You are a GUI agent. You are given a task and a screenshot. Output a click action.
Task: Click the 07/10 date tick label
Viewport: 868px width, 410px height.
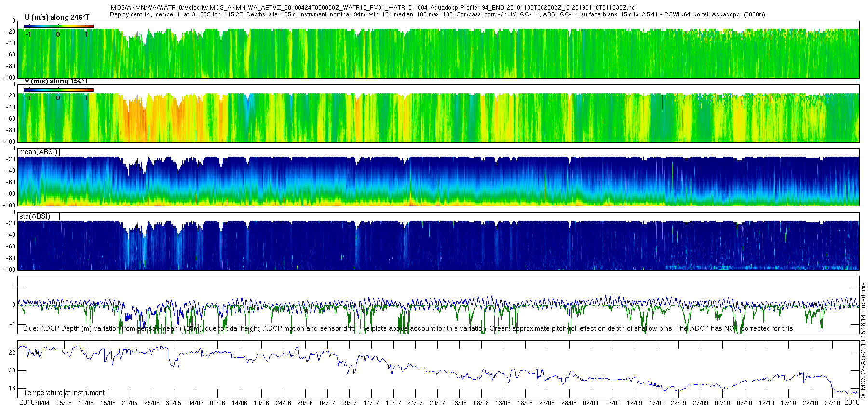tap(745, 403)
